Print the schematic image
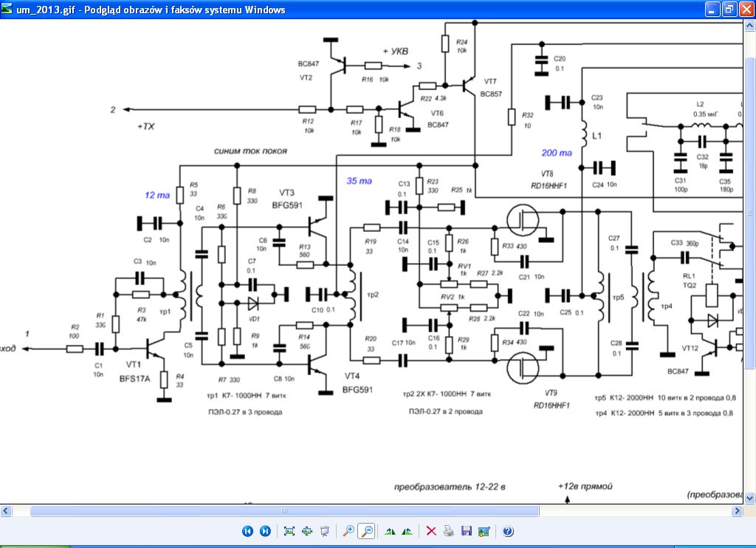The image size is (756, 548). coord(449,531)
